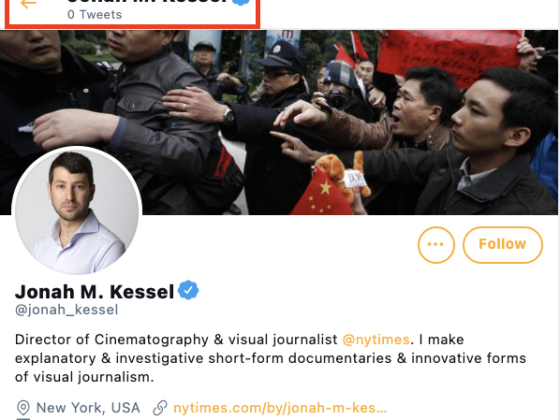This screenshot has width=560, height=420.
Task: Click the red protest sign in header photo
Action: 449,57
